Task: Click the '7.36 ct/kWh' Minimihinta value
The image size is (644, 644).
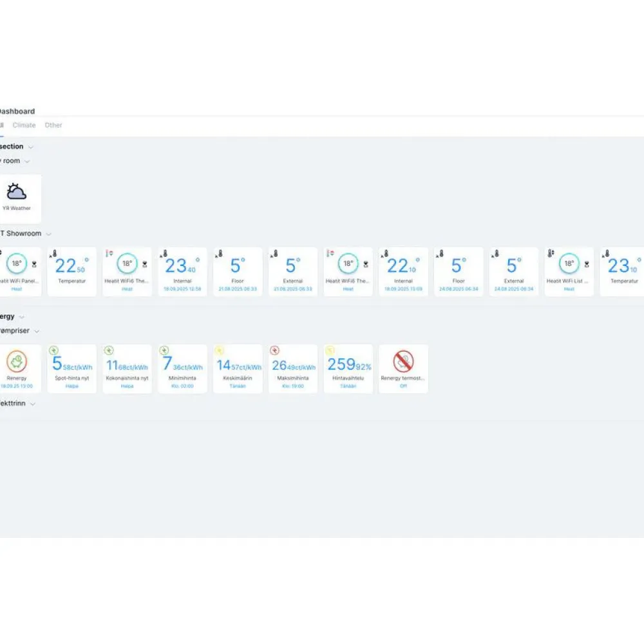Action: pyautogui.click(x=182, y=363)
